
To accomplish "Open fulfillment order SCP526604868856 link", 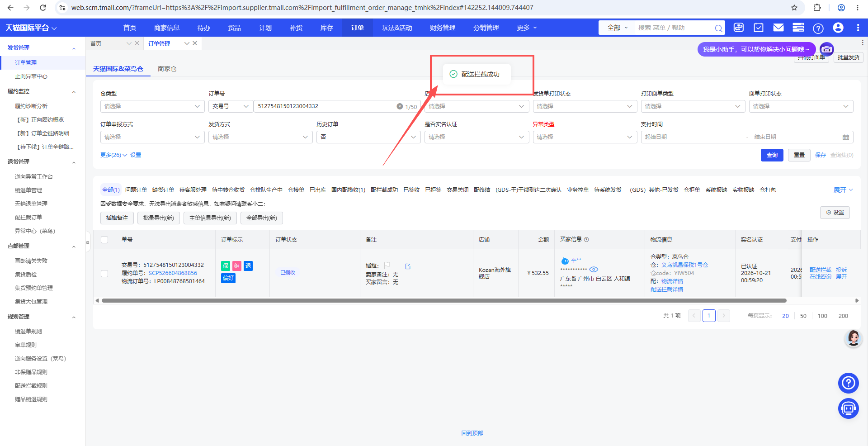I will tap(173, 273).
